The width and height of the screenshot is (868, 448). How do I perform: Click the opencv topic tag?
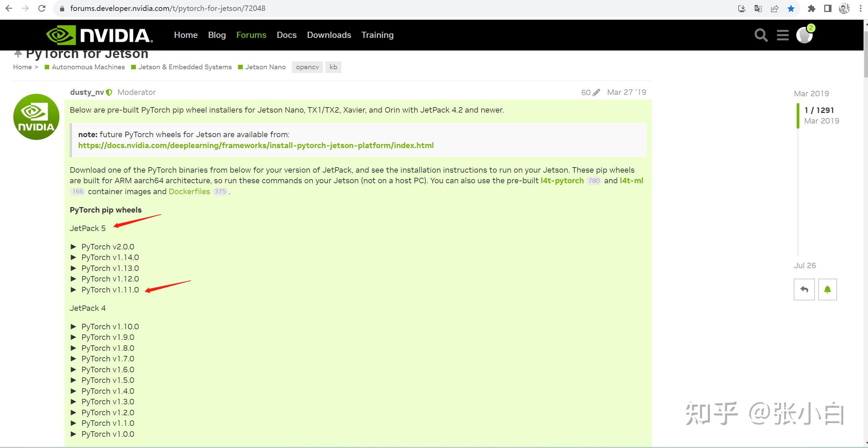307,67
